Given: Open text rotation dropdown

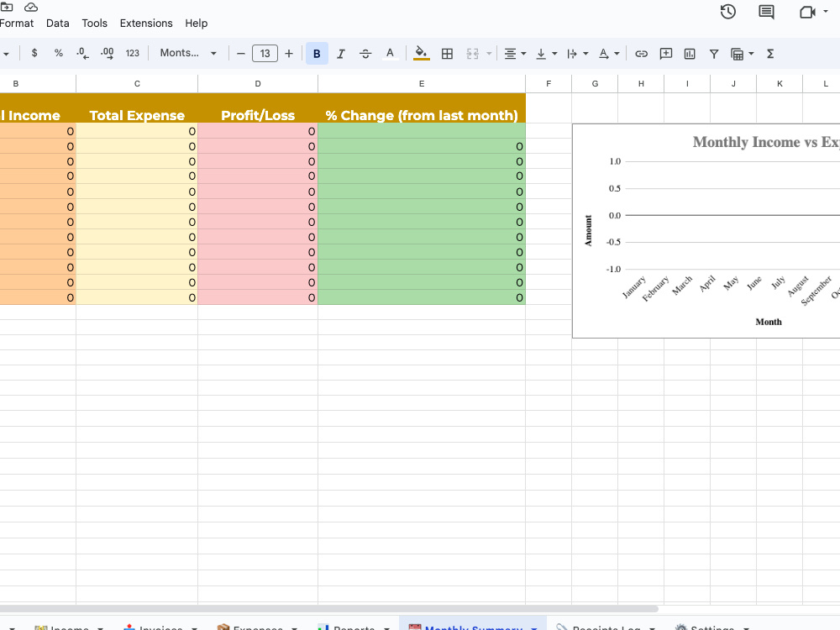Looking at the screenshot, I should coord(608,54).
